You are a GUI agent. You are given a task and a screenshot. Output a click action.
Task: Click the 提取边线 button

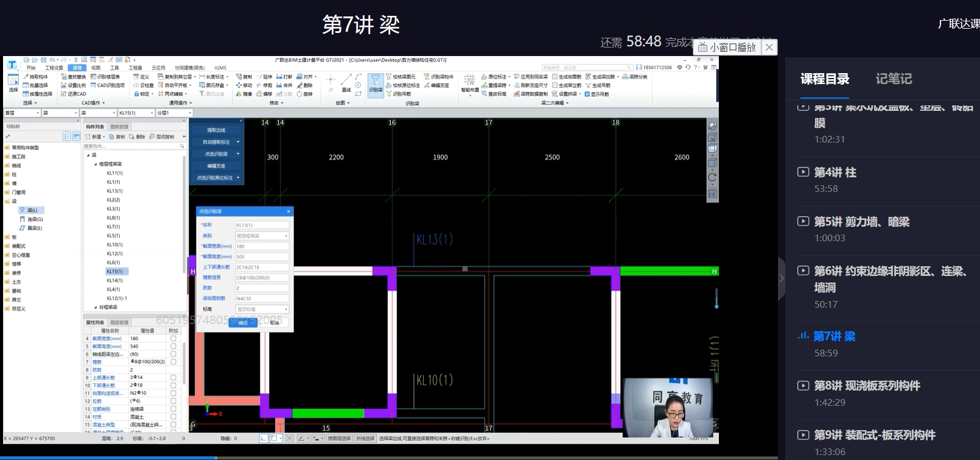click(x=216, y=130)
